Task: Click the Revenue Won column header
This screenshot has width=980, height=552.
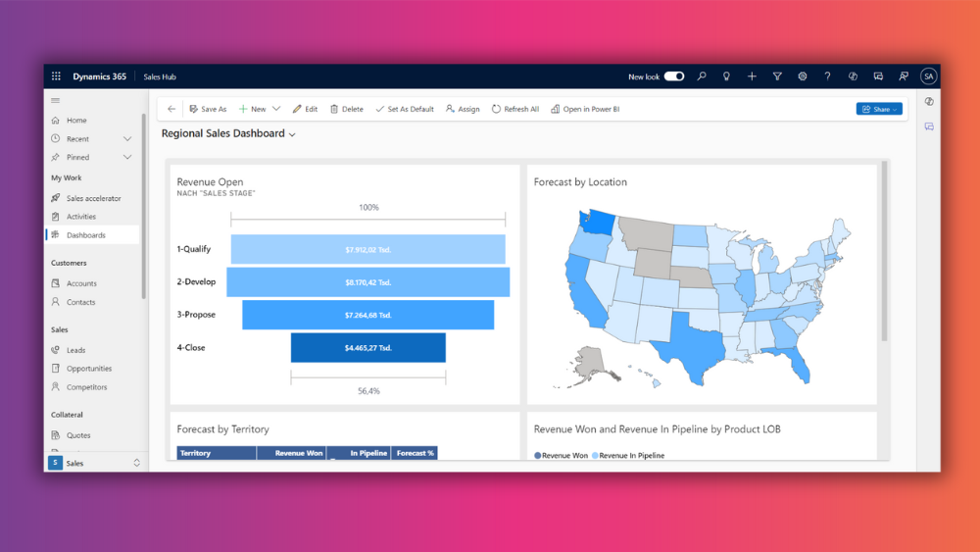Action: click(291, 453)
